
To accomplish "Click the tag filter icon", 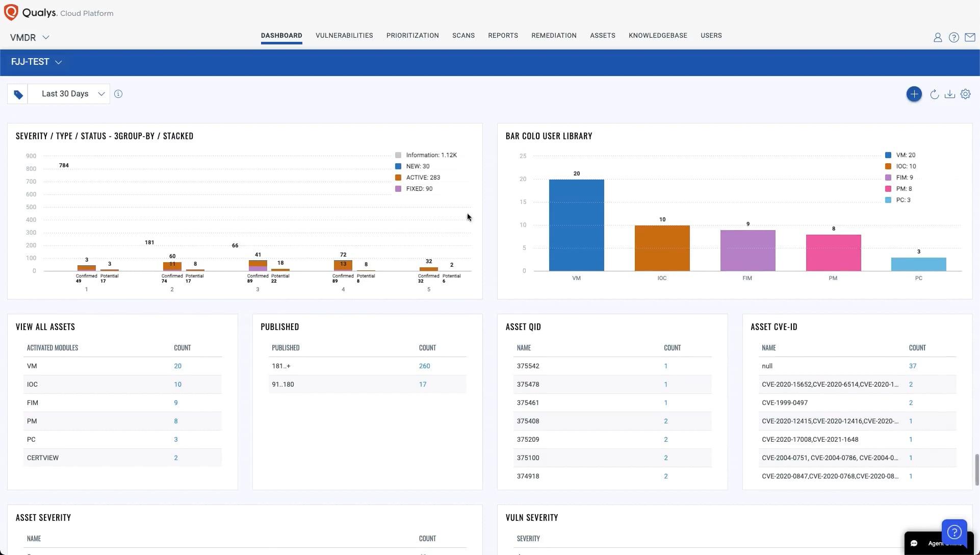I will (x=18, y=94).
